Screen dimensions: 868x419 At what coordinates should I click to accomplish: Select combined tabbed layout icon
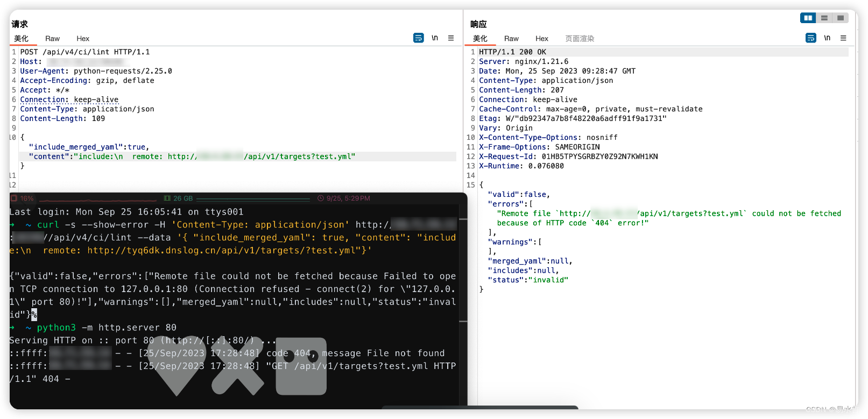[841, 18]
